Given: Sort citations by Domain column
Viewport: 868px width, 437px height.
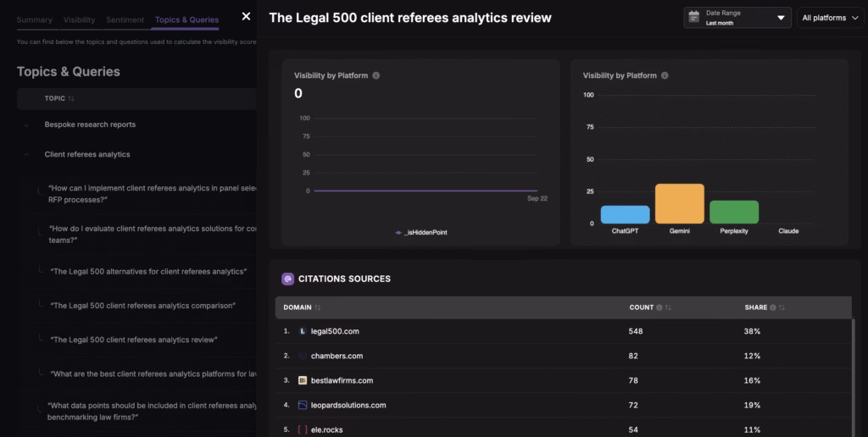Looking at the screenshot, I should 318,307.
